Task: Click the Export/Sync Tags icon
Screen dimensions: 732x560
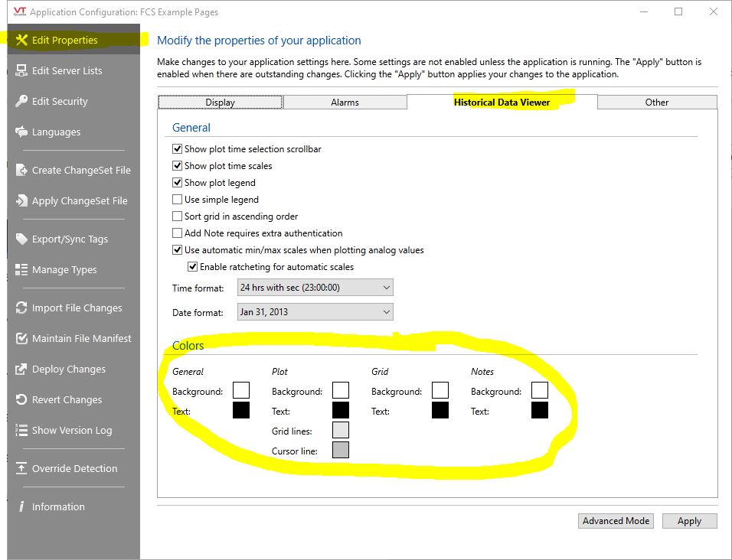Action: point(21,239)
